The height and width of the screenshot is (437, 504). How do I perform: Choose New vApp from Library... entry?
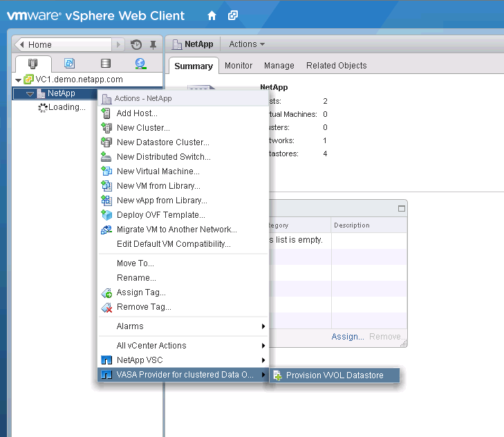pos(183,200)
